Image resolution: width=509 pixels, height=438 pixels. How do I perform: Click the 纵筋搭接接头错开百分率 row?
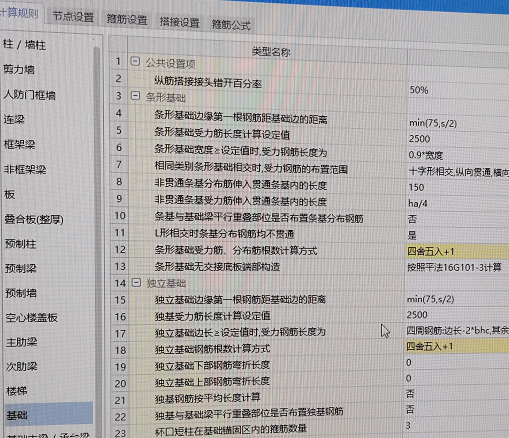click(208, 82)
